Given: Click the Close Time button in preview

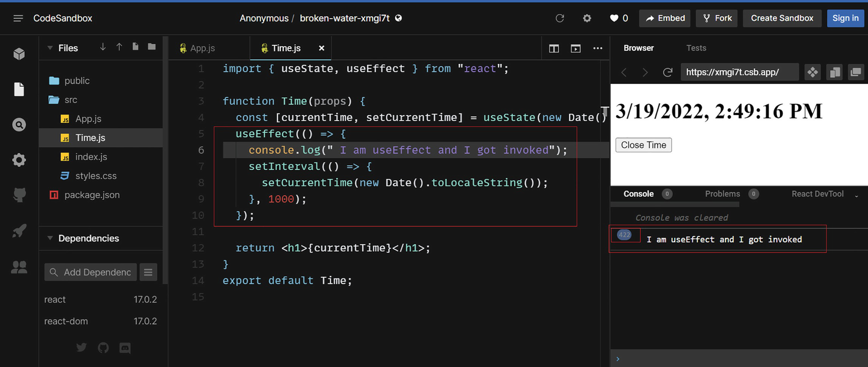Looking at the screenshot, I should point(643,145).
